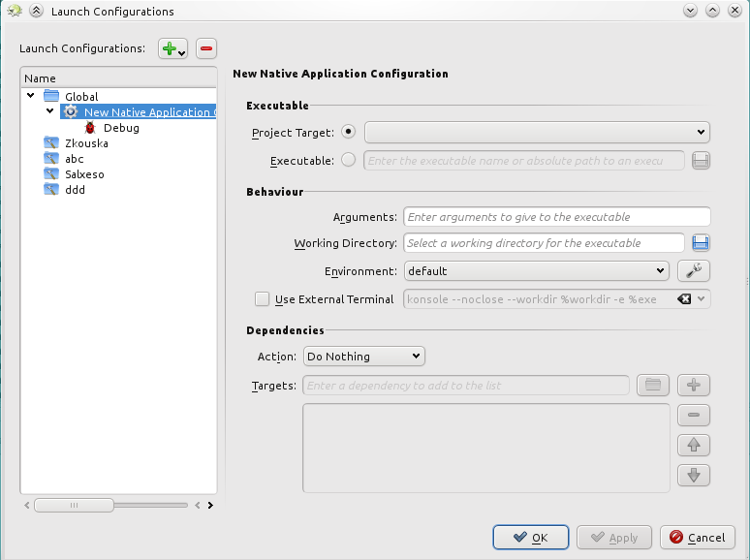Select the Zkouska project in list

(x=85, y=143)
